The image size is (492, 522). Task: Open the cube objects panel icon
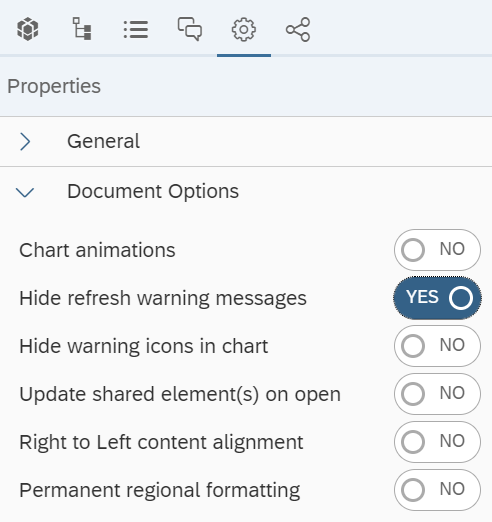point(28,29)
